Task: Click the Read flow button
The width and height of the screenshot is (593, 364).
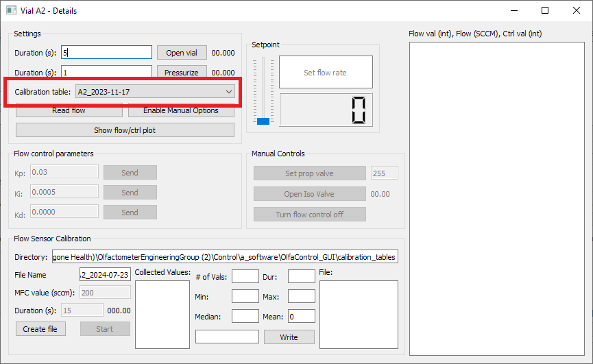Action: click(69, 110)
